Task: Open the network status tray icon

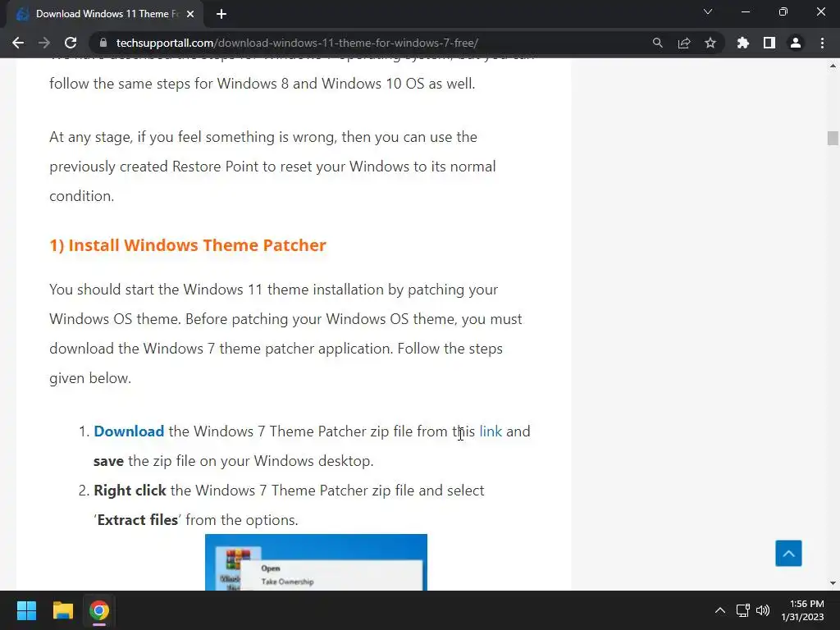Action: [x=742, y=610]
